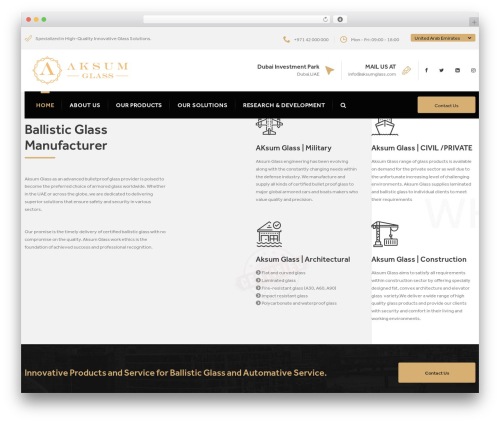The height and width of the screenshot is (423, 500).
Task: Click the round icon right of address bar
Action: pyautogui.click(x=340, y=19)
